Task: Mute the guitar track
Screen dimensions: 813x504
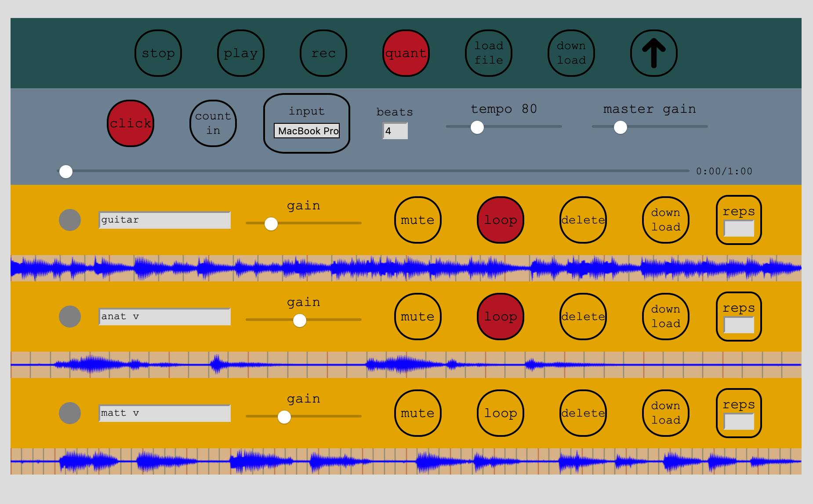Action: tap(417, 220)
